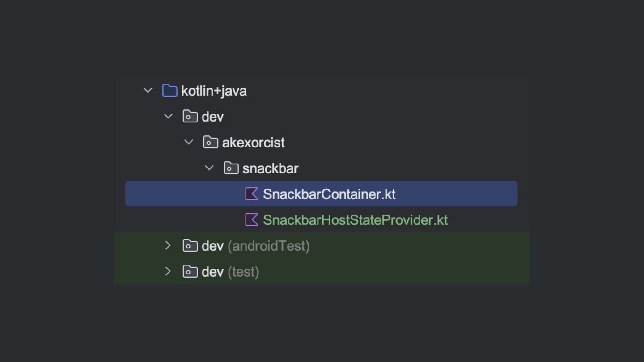Click the dev (androidTest) package icon

(x=190, y=246)
